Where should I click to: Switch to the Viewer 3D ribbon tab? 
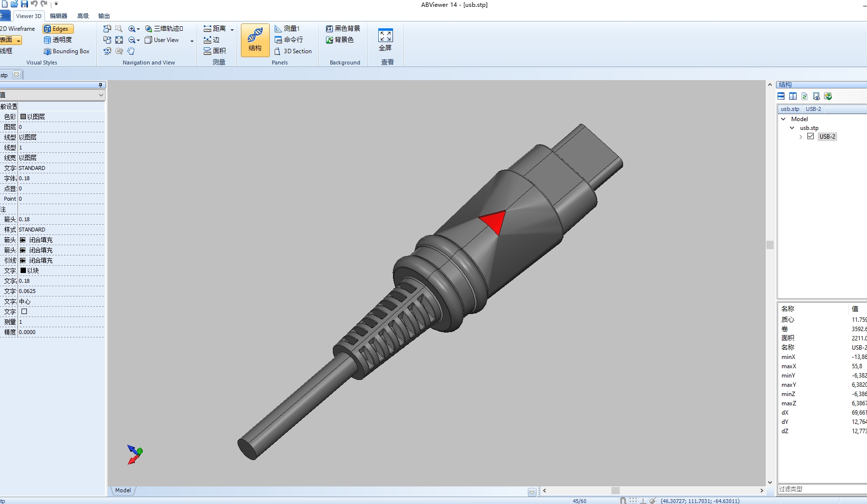tap(29, 16)
